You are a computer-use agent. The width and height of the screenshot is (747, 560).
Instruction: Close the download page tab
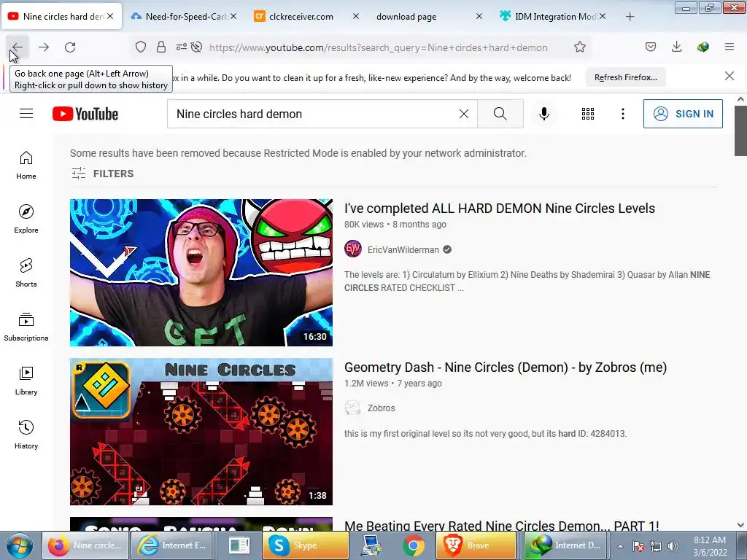click(x=479, y=16)
